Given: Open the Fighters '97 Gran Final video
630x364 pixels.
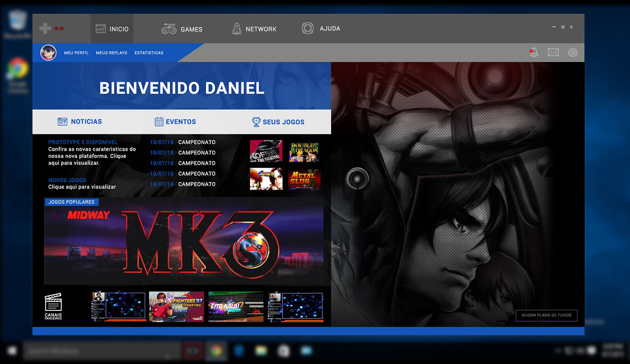Looking at the screenshot, I should pyautogui.click(x=176, y=306).
